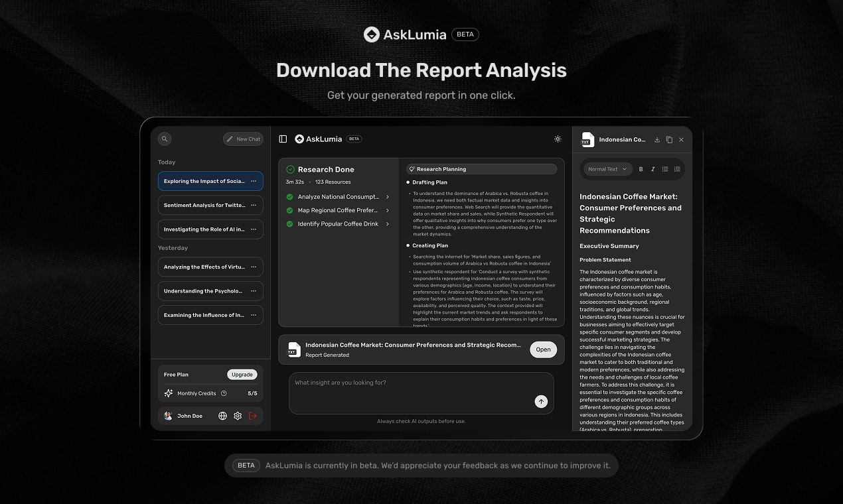
Task: Apply the bulleted list format
Action: tap(665, 169)
